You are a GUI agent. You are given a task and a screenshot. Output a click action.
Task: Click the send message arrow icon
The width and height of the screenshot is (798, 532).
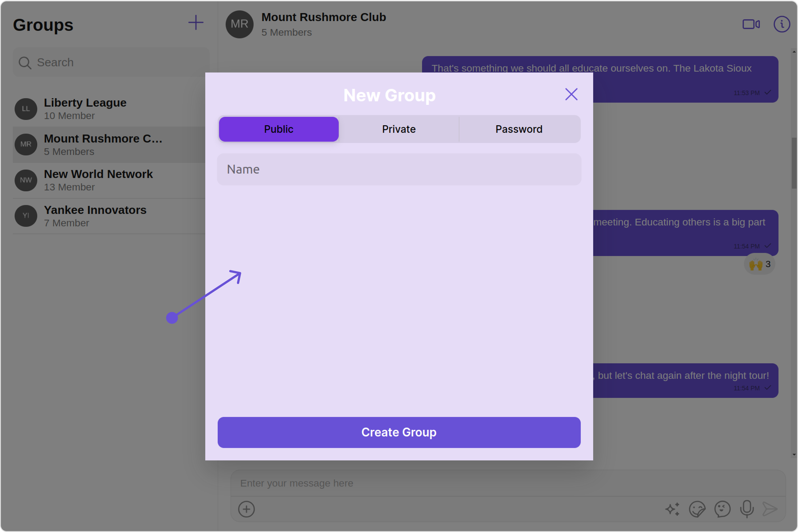tap(770, 509)
